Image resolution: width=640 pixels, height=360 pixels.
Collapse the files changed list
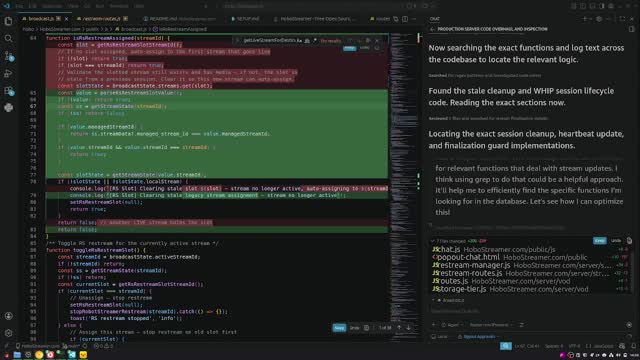pos(433,241)
